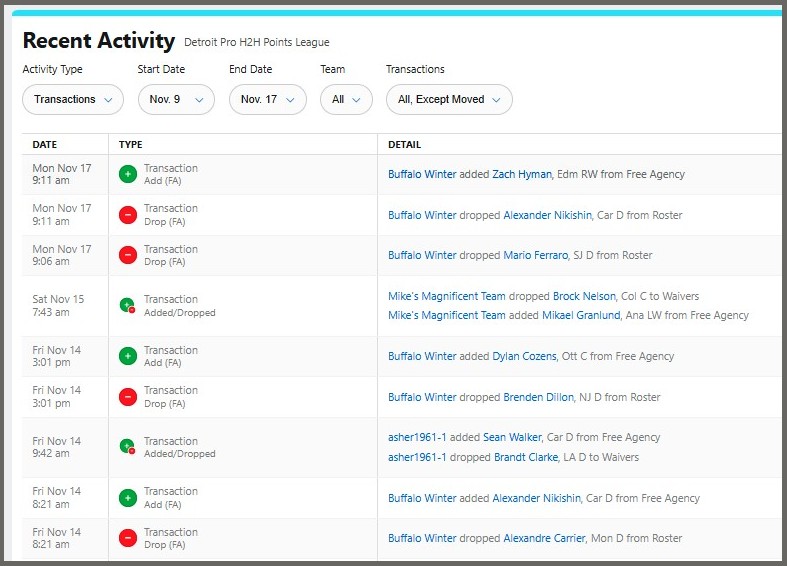787x566 pixels.
Task: Click the green add icon for Zach Hyman
Action: point(128,174)
